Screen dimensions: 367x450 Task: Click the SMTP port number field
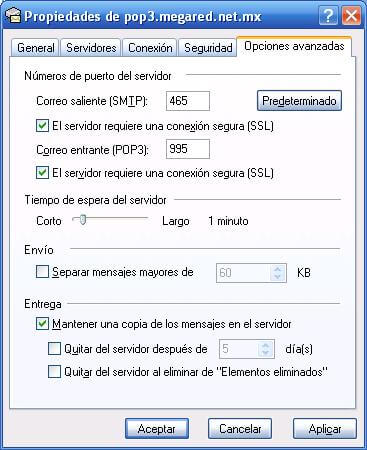188,101
